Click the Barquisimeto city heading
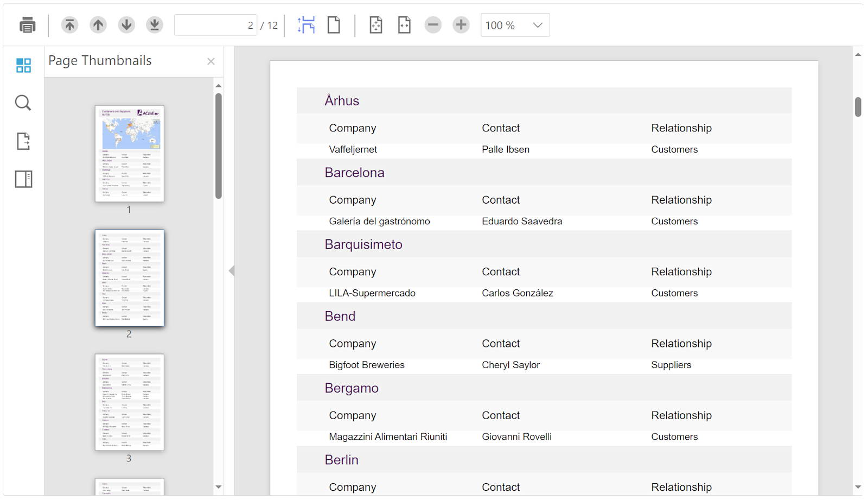The image size is (868, 500). click(363, 244)
